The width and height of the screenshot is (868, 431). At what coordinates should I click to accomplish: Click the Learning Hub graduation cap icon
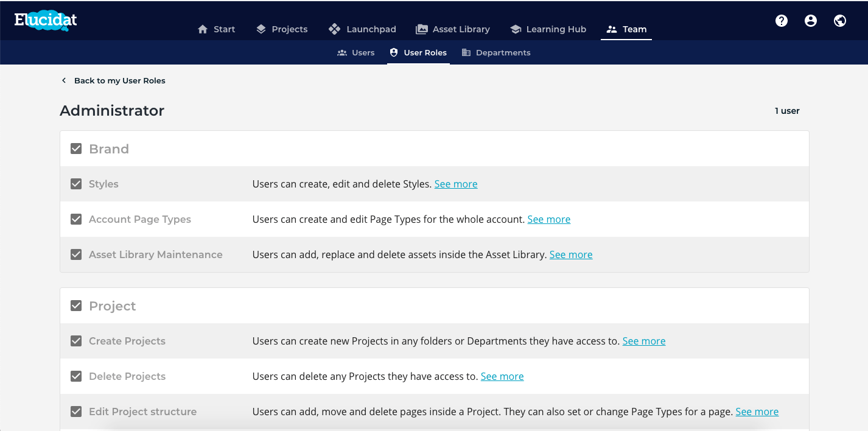coord(516,29)
